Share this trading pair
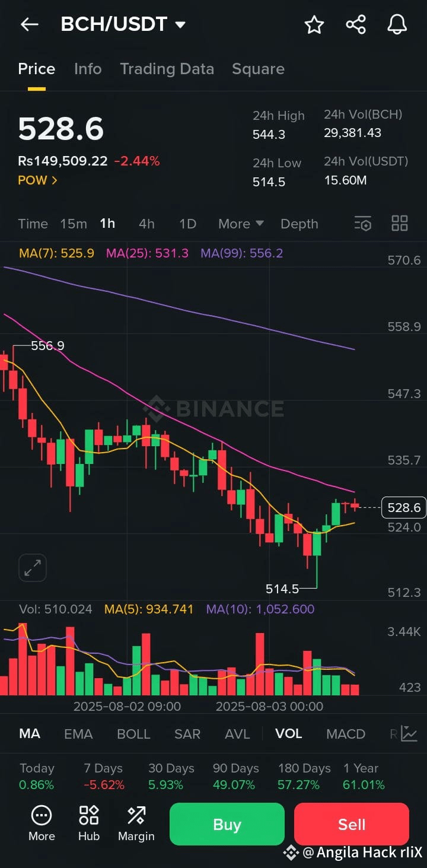 (x=356, y=24)
